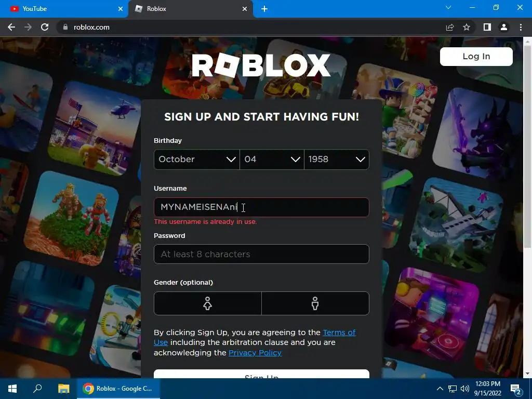Open Chrome side panel icon

point(487,27)
